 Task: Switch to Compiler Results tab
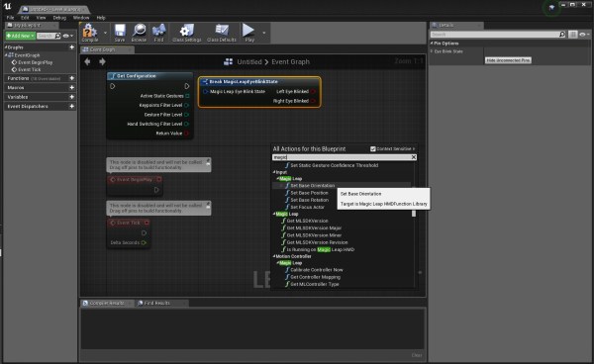(x=107, y=303)
